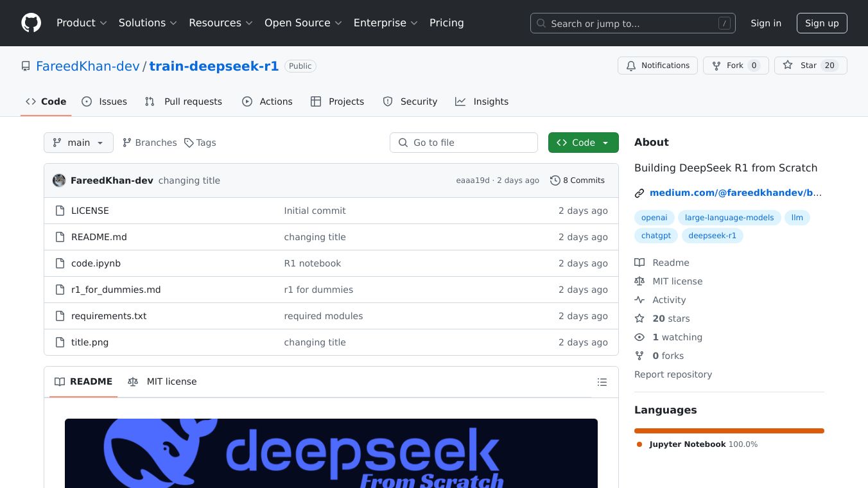Switch to the MIT license tab
The width and height of the screenshot is (868, 488).
163,381
